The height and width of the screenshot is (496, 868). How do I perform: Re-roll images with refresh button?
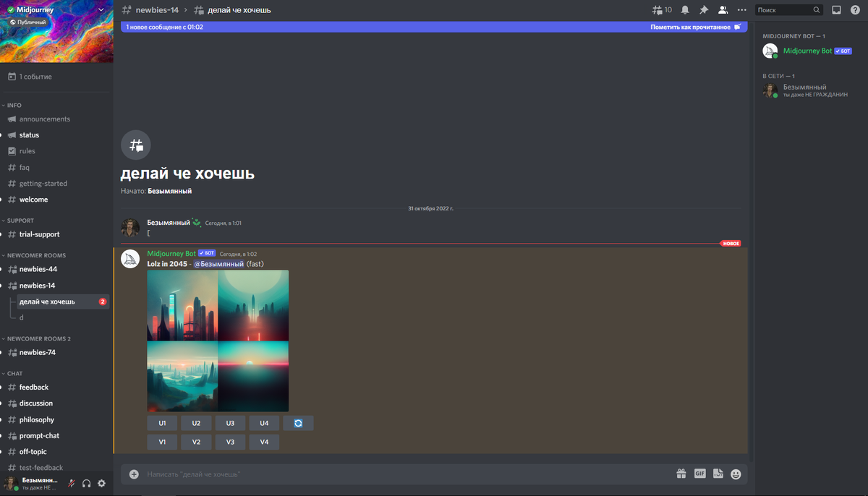(x=298, y=423)
